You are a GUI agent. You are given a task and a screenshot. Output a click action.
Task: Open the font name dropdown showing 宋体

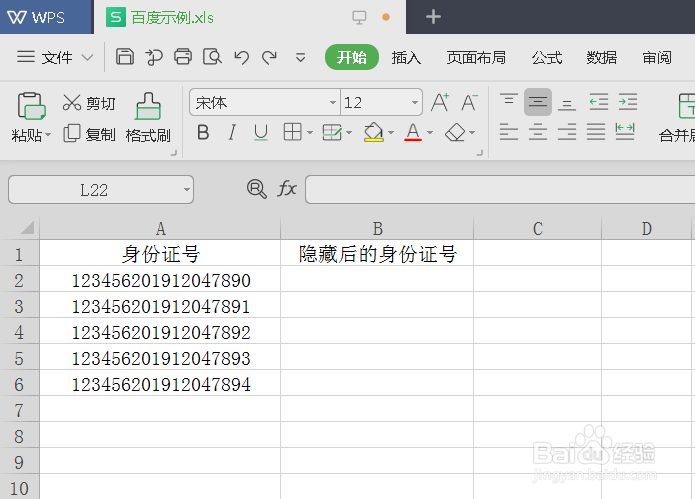(x=333, y=102)
